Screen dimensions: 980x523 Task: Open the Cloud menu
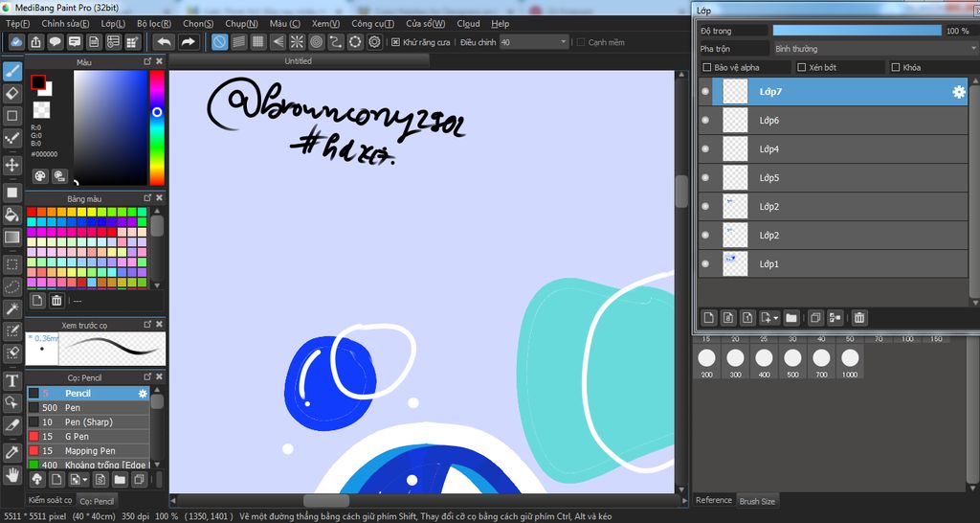pos(468,23)
